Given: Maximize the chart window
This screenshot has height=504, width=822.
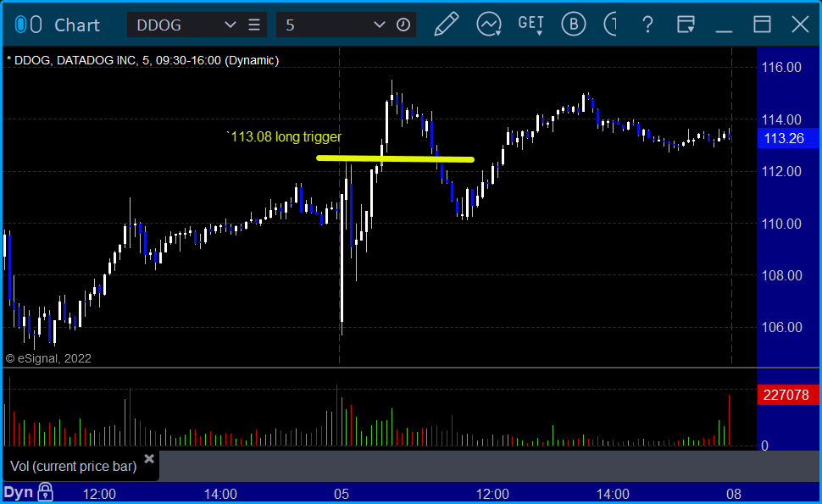Looking at the screenshot, I should [x=762, y=25].
